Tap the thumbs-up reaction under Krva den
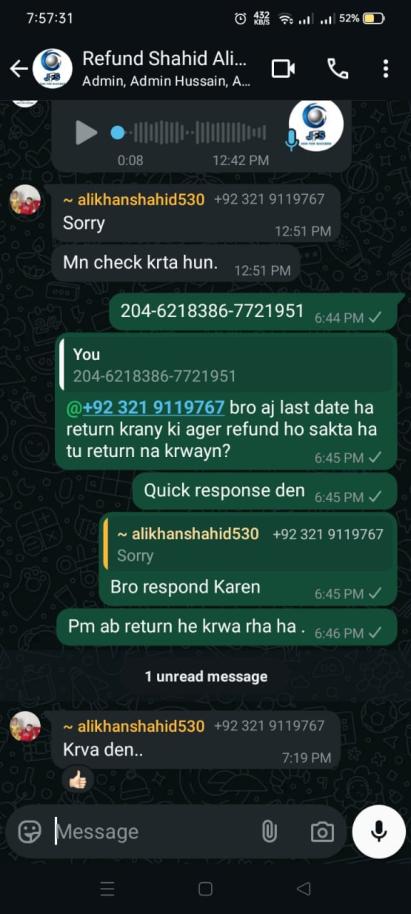 point(78,779)
